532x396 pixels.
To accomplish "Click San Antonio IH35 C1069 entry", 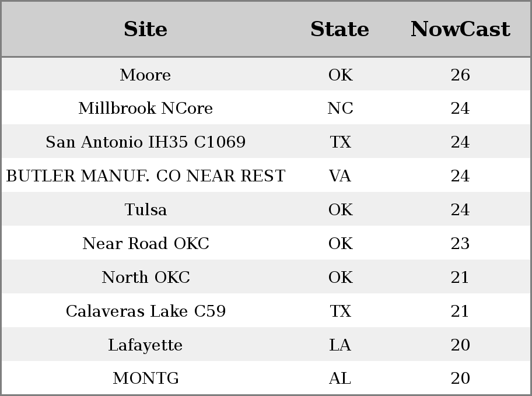I will click(x=145, y=142).
